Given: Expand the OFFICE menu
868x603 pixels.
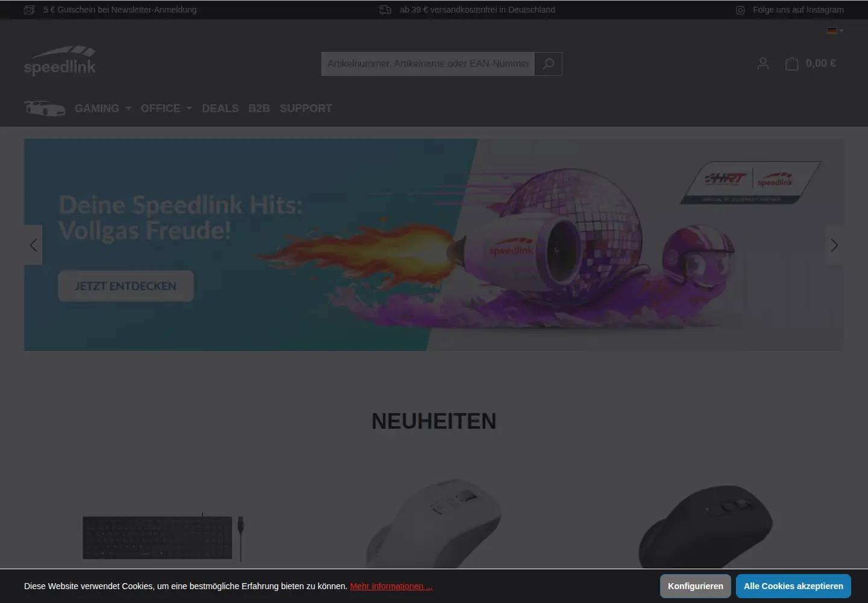Looking at the screenshot, I should click(x=166, y=109).
